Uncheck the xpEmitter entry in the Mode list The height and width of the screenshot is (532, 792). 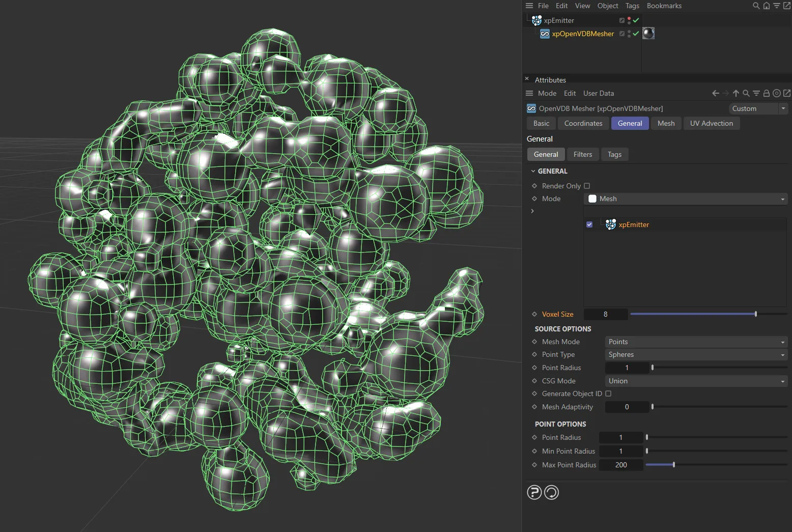(589, 224)
